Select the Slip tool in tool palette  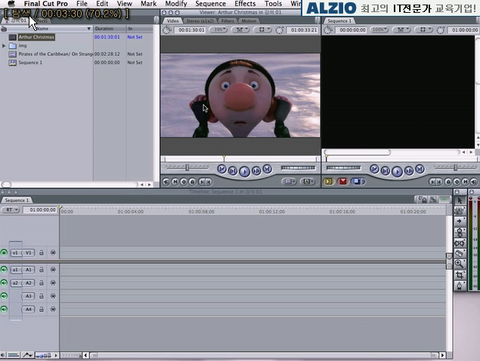pyautogui.click(x=460, y=243)
